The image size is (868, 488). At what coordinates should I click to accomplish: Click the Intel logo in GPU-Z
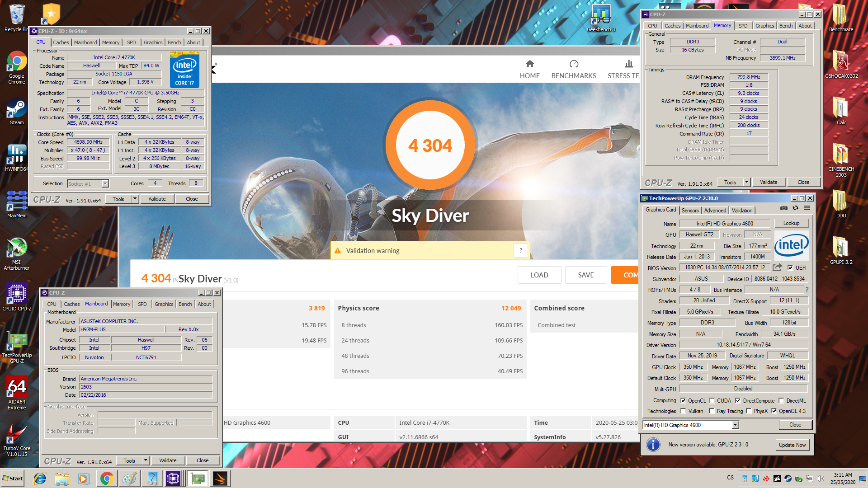pos(791,245)
